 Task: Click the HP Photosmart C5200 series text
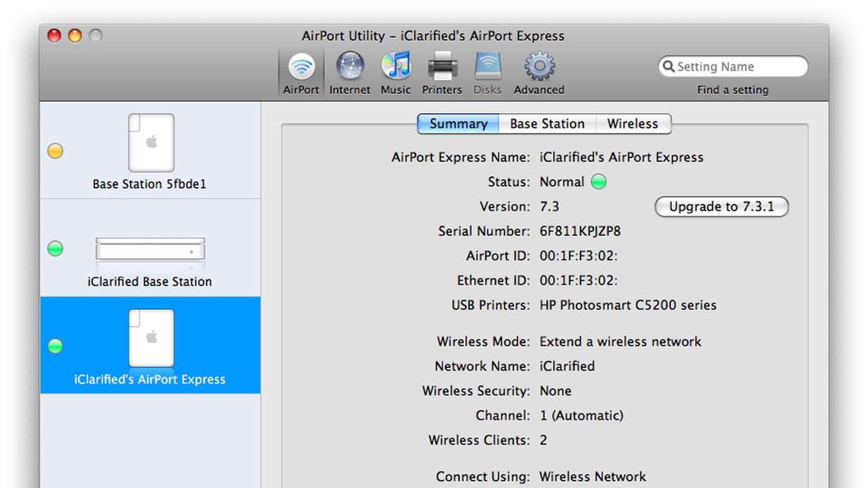tap(627, 305)
